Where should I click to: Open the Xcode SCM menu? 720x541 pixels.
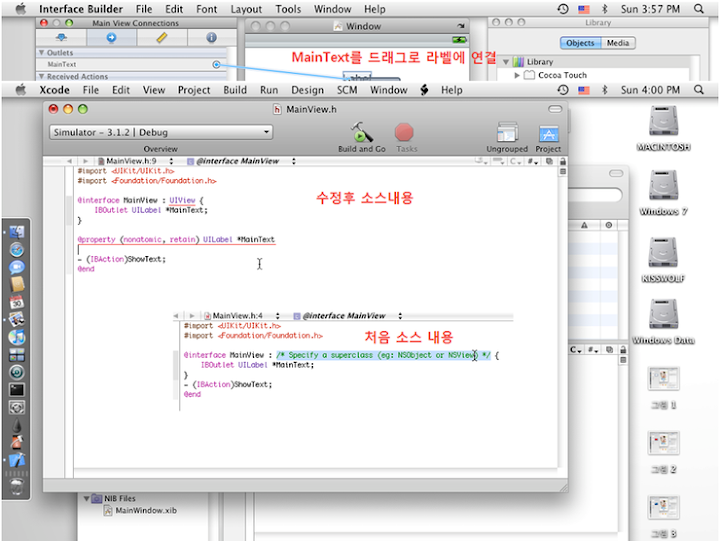347,90
